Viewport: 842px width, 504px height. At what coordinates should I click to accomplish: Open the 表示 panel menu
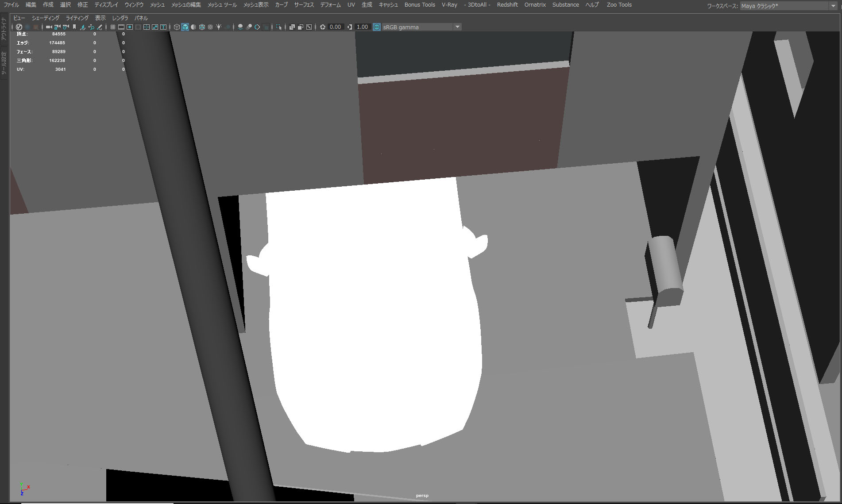tap(100, 18)
